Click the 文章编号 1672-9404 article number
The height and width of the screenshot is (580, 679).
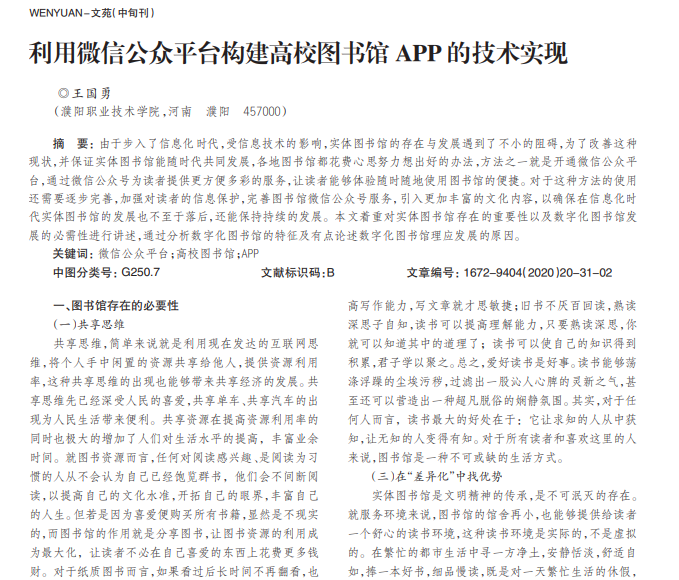[x=509, y=272]
